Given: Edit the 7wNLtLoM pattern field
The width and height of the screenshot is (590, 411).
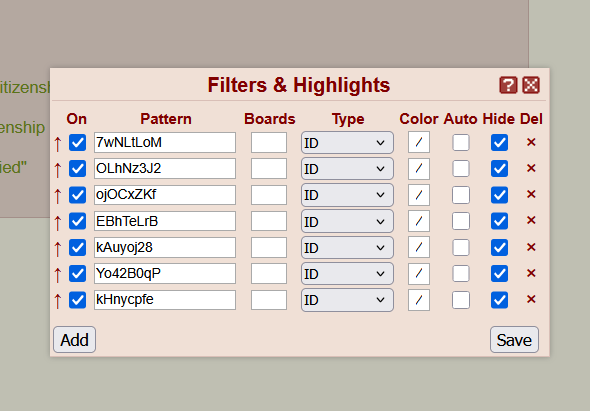Looking at the screenshot, I should pos(165,142).
